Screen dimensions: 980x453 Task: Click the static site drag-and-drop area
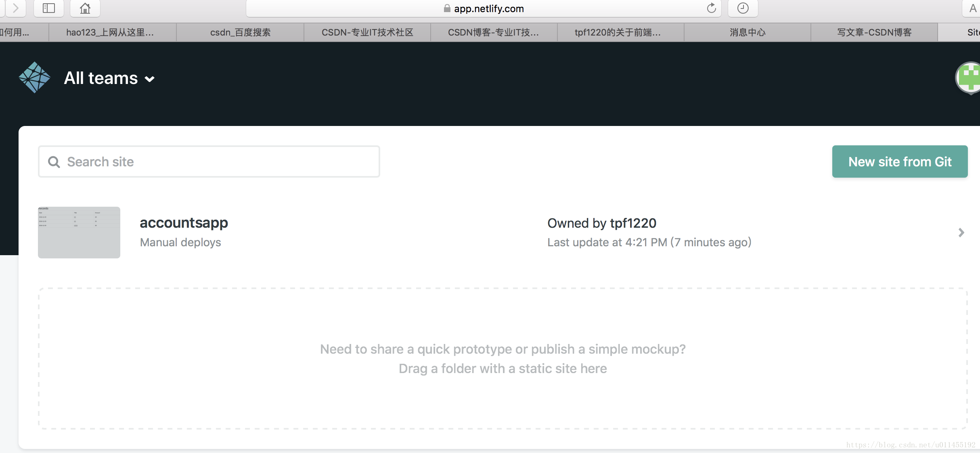point(503,359)
